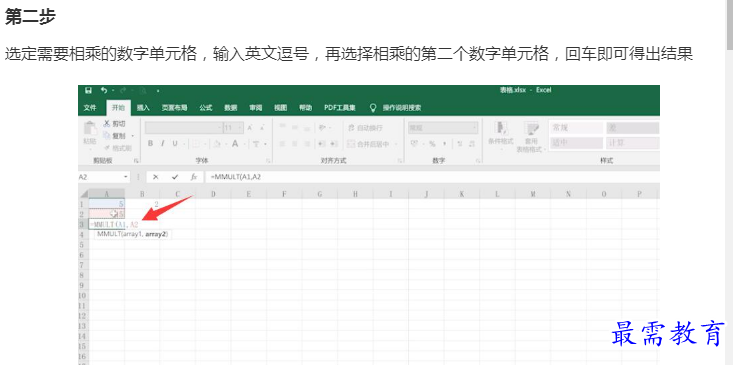Click the select-all corner triangle of sheet
733x365 pixels.
[x=84, y=193]
